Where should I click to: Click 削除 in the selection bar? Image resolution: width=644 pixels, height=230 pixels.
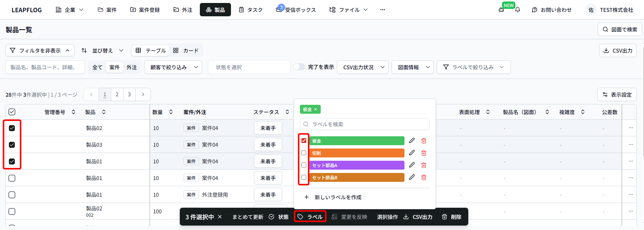[452, 217]
